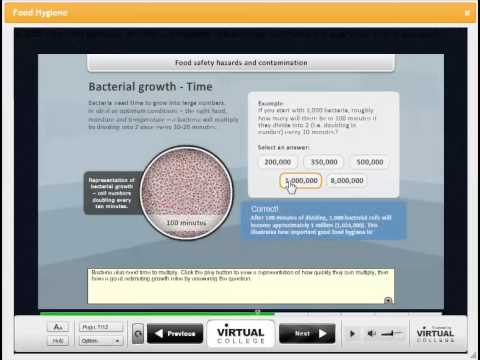Click the reload page icon
The width and height of the screenshot is (480, 360).
tap(138, 333)
